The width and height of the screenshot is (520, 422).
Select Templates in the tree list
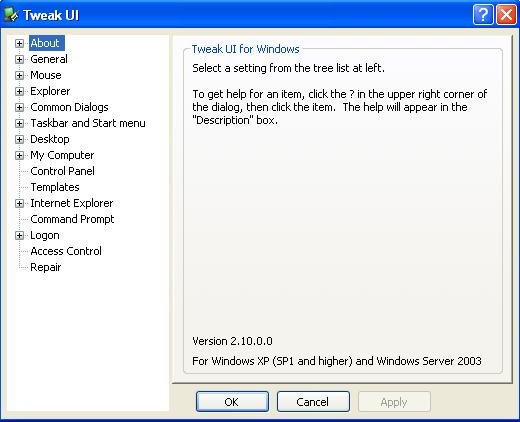point(55,187)
